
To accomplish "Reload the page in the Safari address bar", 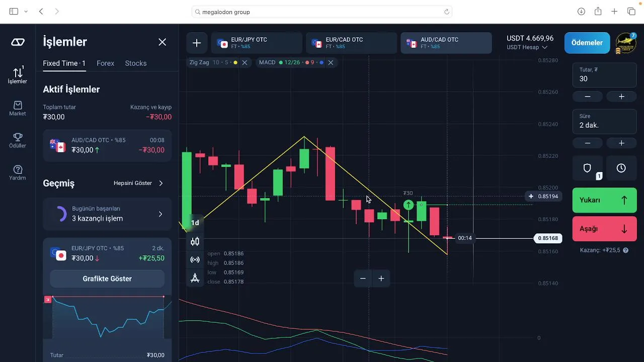I will coord(446,12).
